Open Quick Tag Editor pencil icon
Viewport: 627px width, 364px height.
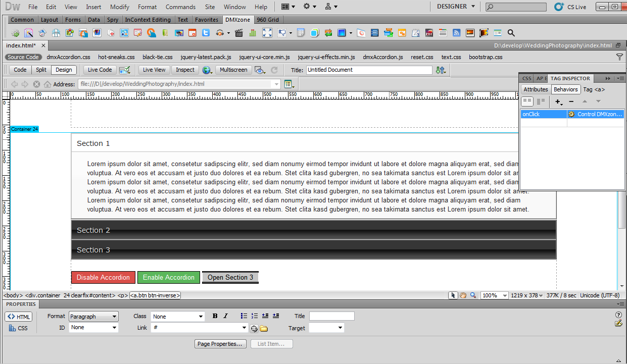point(618,323)
